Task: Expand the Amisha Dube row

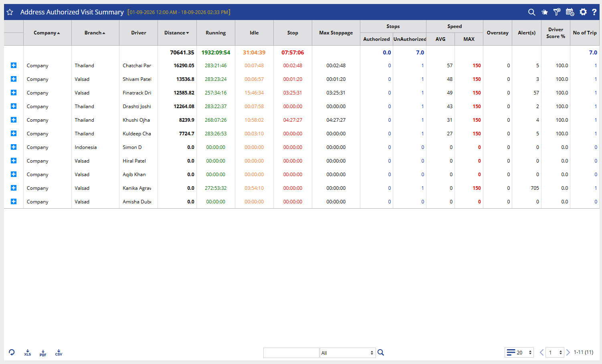Action: point(14,201)
